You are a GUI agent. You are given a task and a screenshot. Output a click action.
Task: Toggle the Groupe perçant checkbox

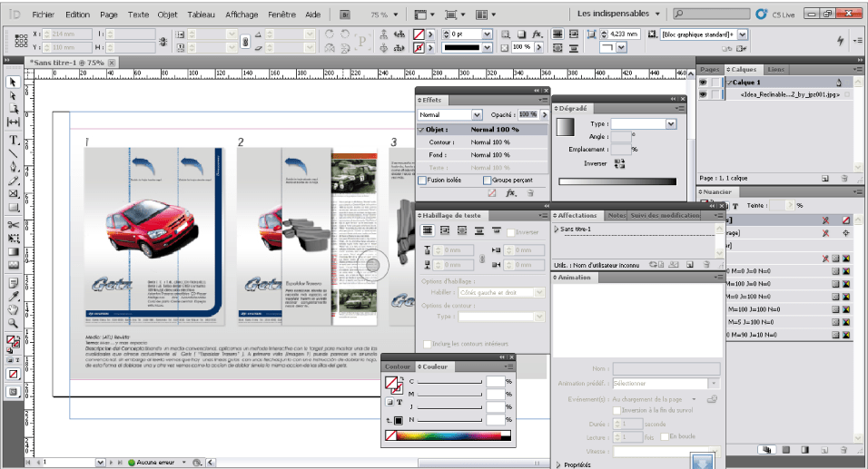point(488,181)
